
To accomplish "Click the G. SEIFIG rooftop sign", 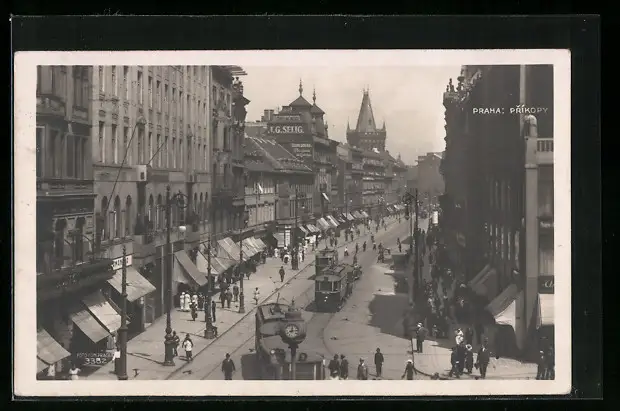I will tap(286, 129).
